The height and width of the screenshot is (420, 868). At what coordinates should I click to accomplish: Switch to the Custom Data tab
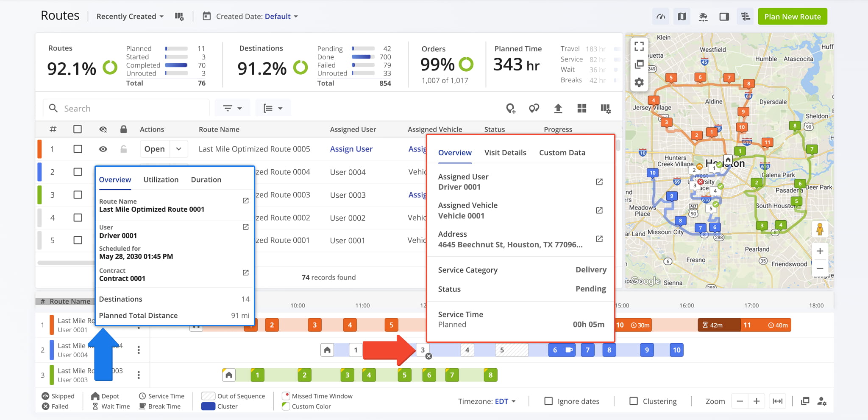click(562, 153)
